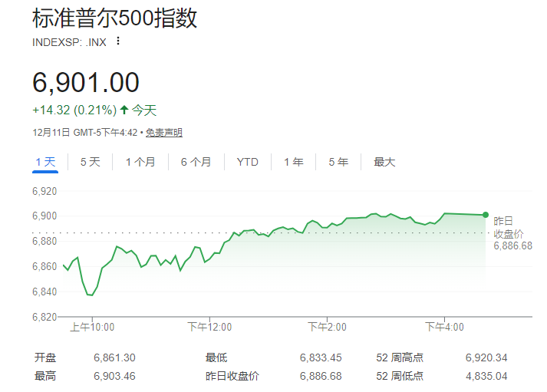Click the 下午2:00 time axis label
This screenshot has height=392, width=547.
(327, 327)
